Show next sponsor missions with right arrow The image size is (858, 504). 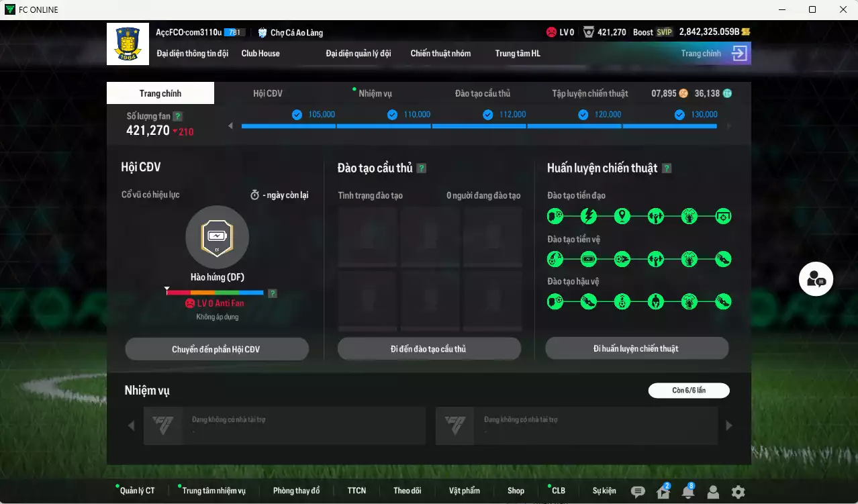pos(729,425)
